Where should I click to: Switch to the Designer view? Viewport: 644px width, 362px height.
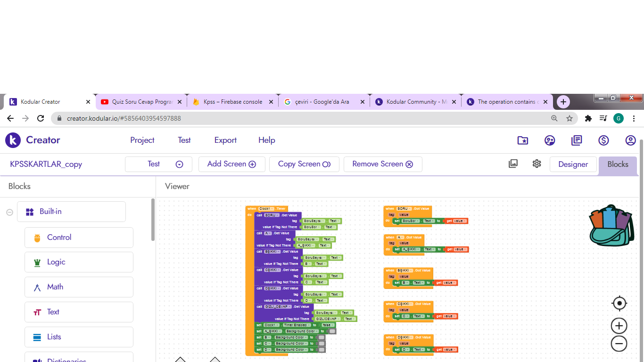click(x=573, y=164)
